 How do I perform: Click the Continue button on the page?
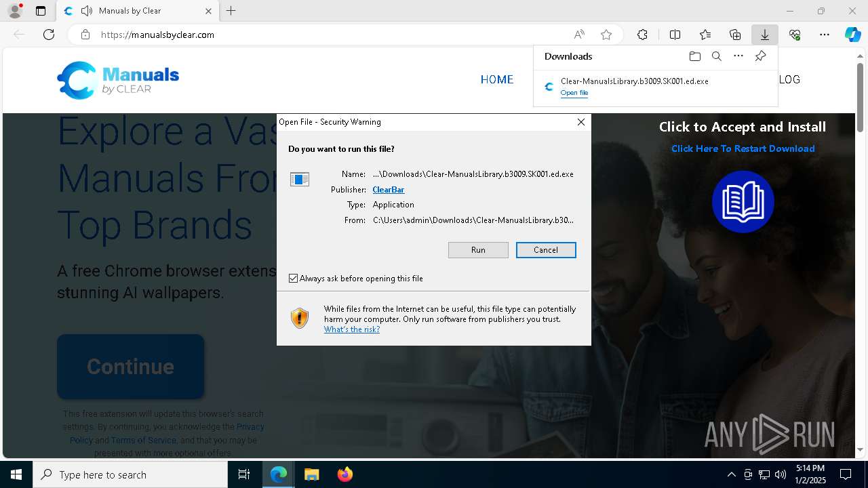tap(130, 367)
